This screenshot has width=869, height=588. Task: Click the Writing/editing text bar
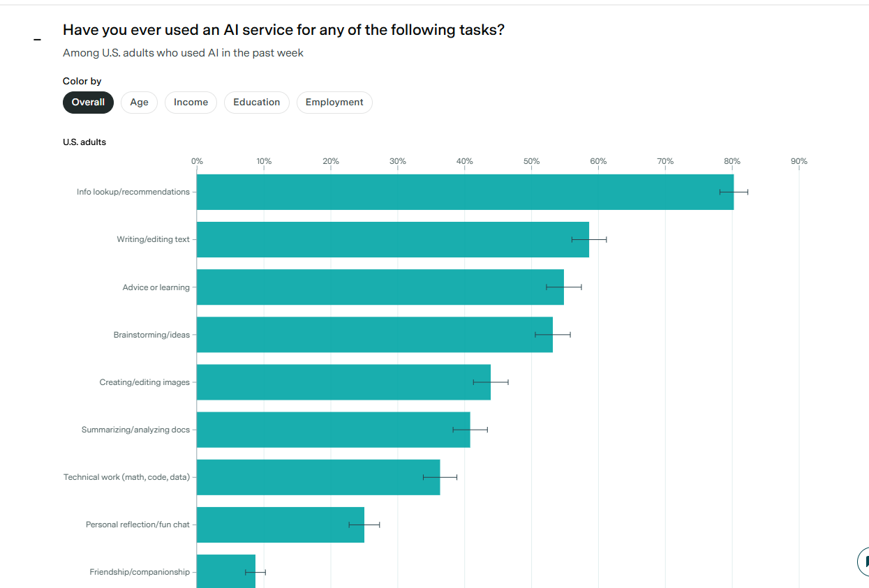[391, 239]
